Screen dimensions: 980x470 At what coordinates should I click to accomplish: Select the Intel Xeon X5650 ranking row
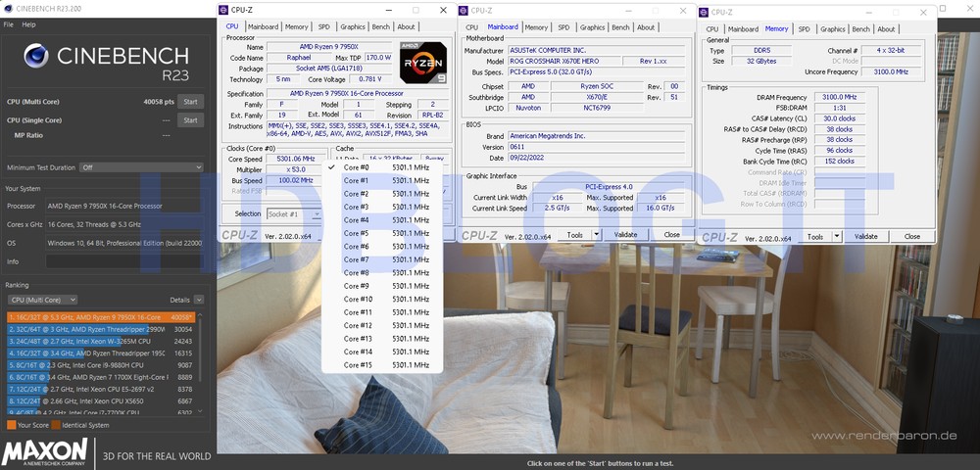(x=101, y=400)
